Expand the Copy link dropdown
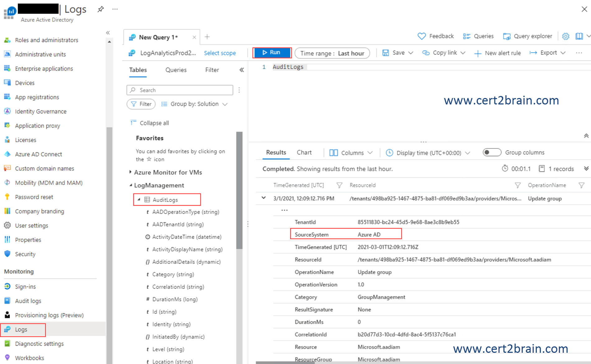This screenshot has height=364, width=591. click(463, 53)
